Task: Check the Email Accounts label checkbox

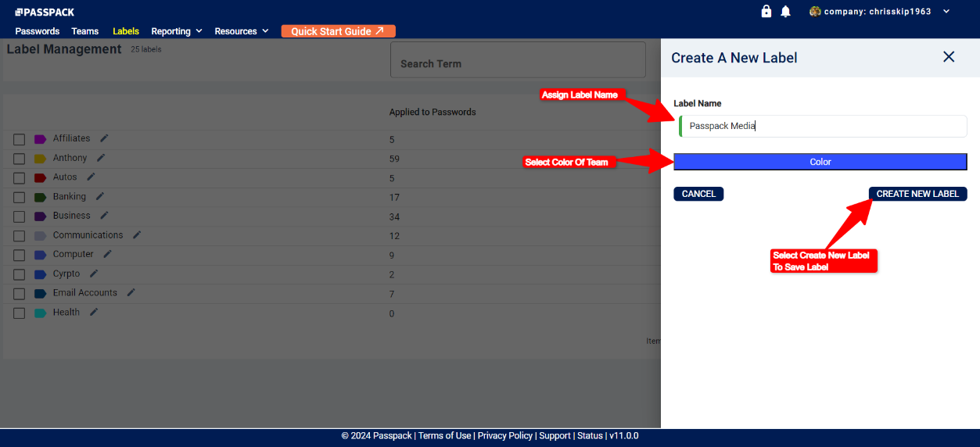Action: point(20,294)
